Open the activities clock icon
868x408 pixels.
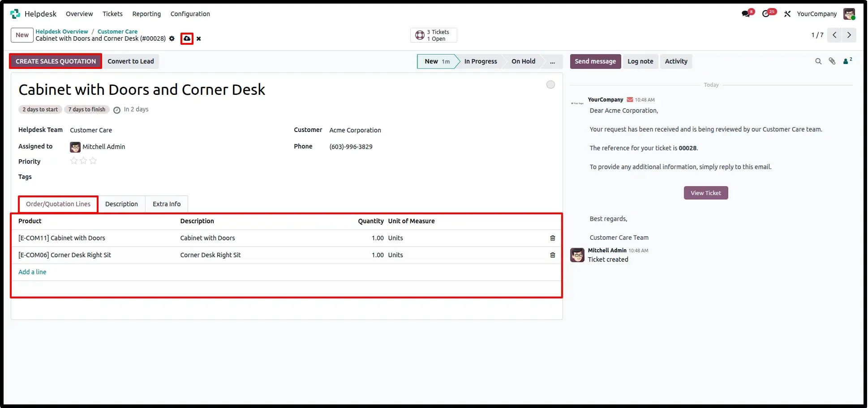[766, 14]
